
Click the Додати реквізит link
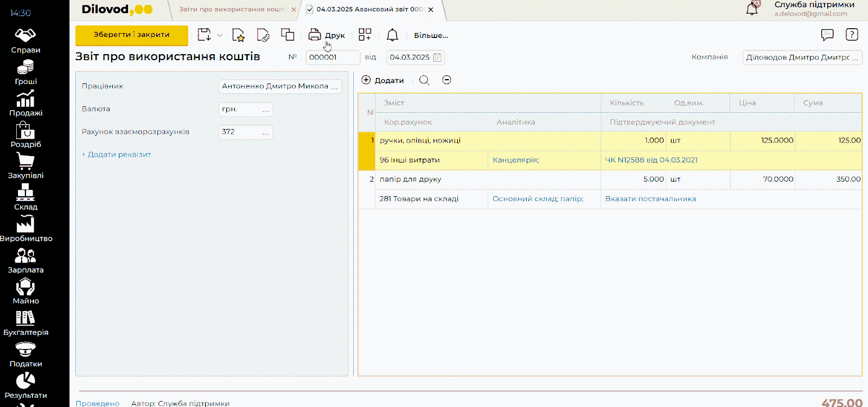(119, 154)
